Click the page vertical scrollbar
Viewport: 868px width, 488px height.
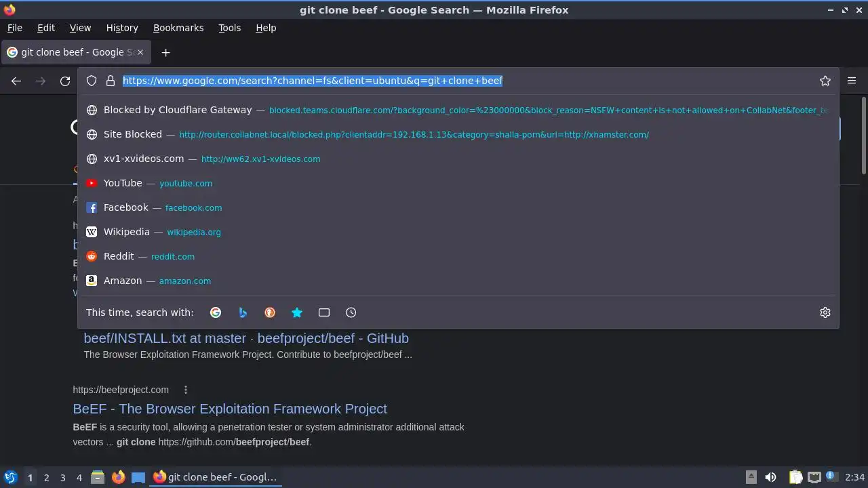[x=863, y=136]
